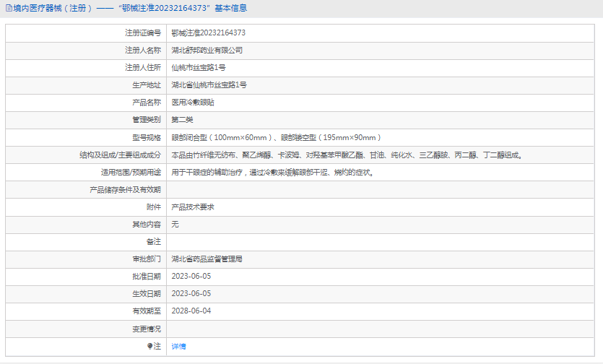The height and width of the screenshot is (364, 603).
Task: Click the 产品储存条件及有效期 label
Action: pyautogui.click(x=125, y=190)
